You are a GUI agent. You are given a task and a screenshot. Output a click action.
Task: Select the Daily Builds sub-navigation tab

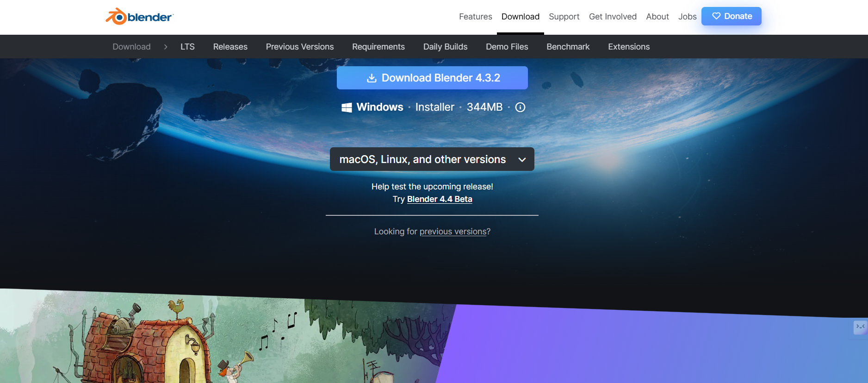(x=445, y=47)
